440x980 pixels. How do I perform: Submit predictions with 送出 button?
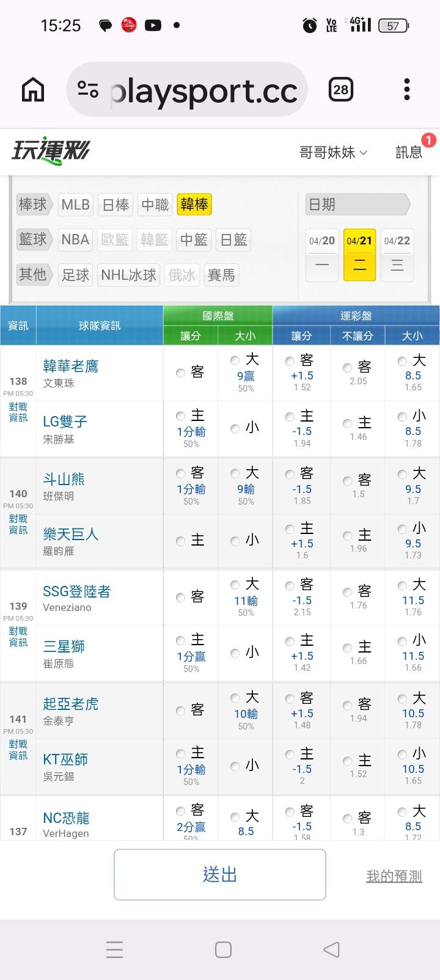220,875
